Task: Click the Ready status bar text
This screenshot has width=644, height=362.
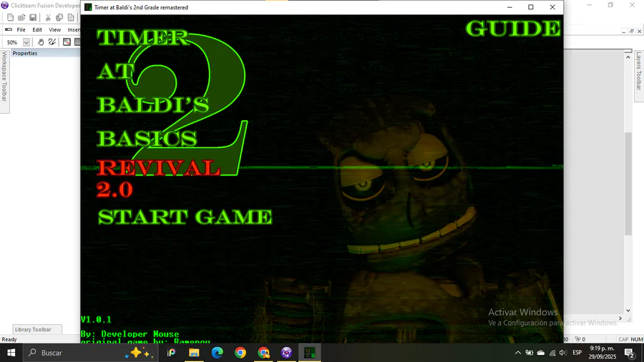Action: point(9,339)
